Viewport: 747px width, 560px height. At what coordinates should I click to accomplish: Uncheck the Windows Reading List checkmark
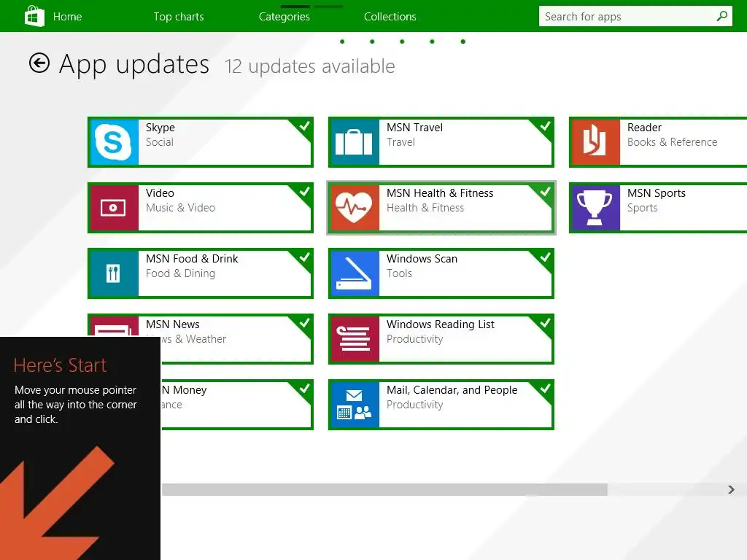click(545, 323)
